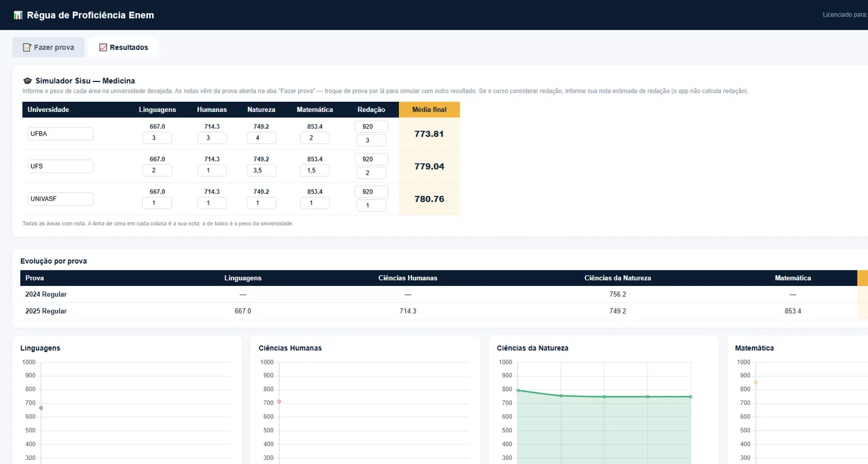Click the 853.4 score in the 2025 Regular row
The width and height of the screenshot is (868, 464).
(793, 311)
